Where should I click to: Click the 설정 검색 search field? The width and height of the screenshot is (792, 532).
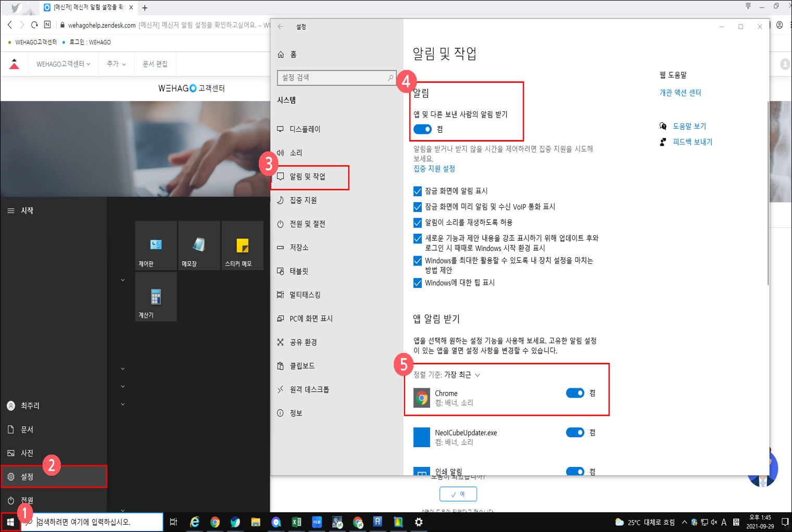click(333, 78)
